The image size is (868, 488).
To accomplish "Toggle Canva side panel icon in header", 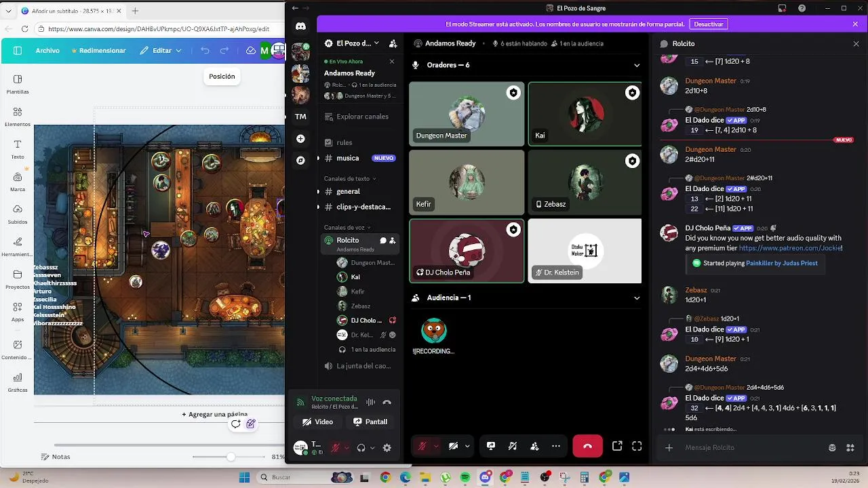I will click(x=18, y=51).
